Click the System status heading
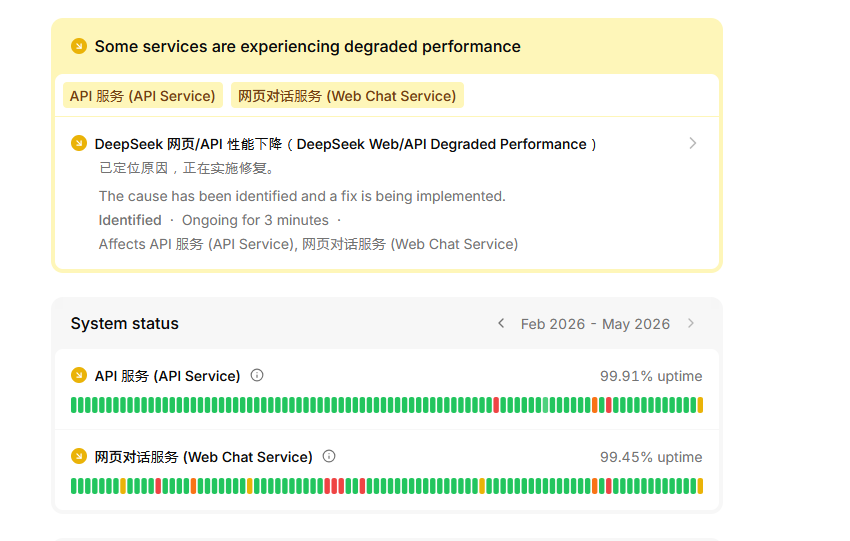850x541 pixels. 125,324
